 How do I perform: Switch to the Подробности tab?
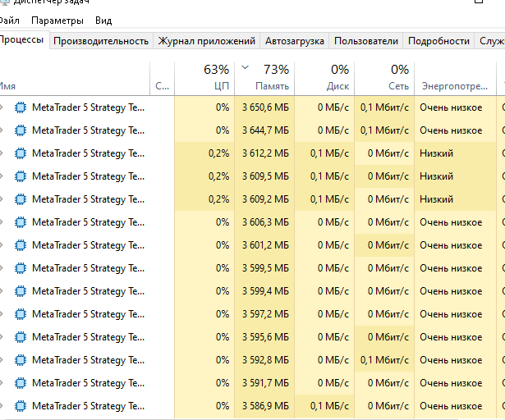click(438, 41)
